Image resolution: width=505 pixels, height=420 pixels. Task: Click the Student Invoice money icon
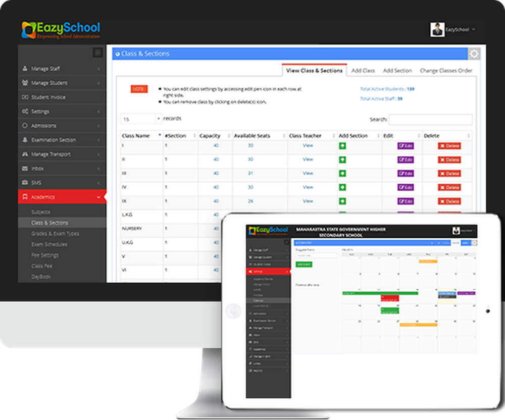25,97
